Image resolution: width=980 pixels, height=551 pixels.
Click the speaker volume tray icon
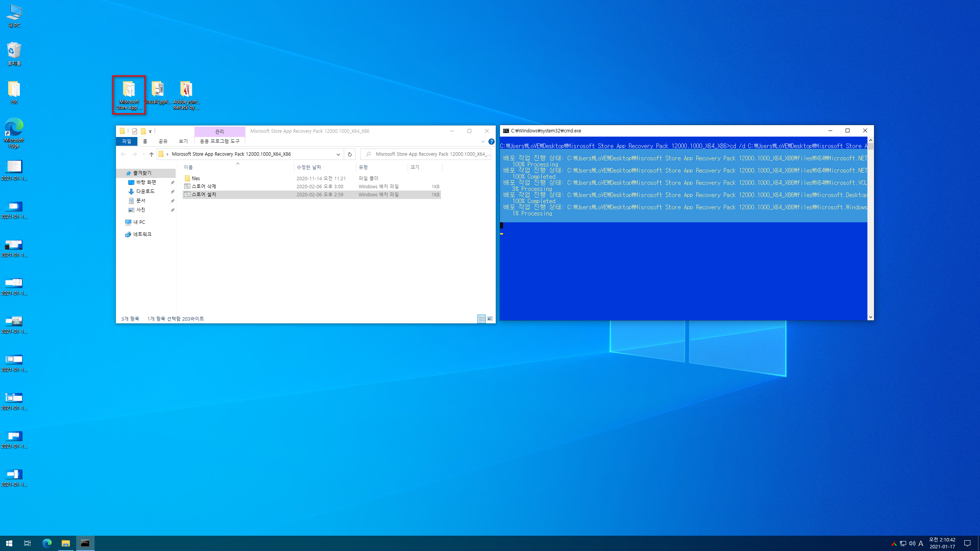point(912,544)
